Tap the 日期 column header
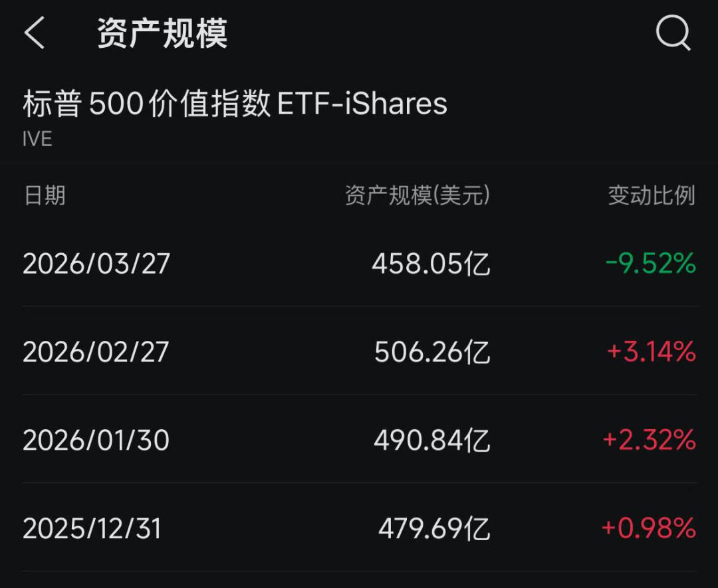Screen dimensions: 718x588 tap(45, 195)
